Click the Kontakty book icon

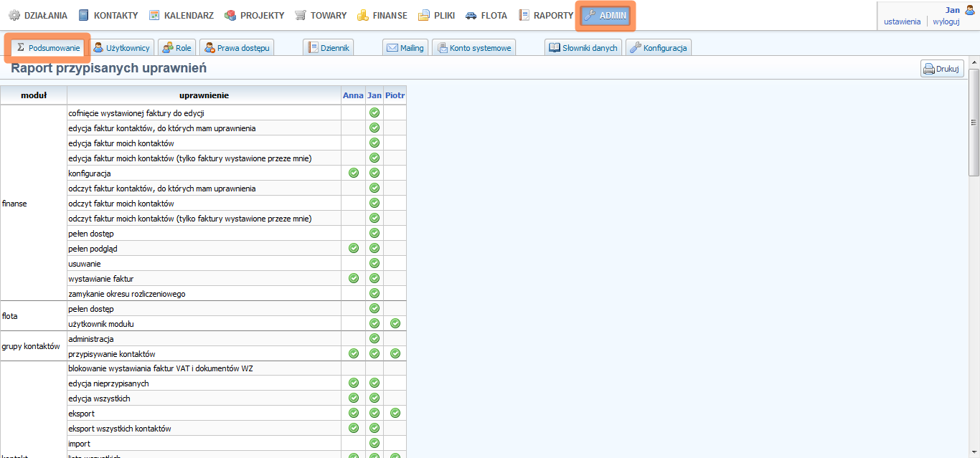(x=84, y=15)
